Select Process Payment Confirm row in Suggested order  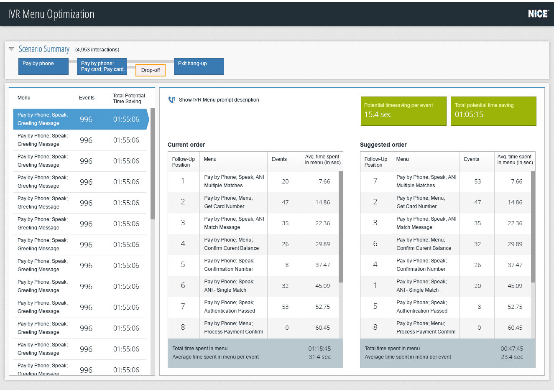point(446,328)
